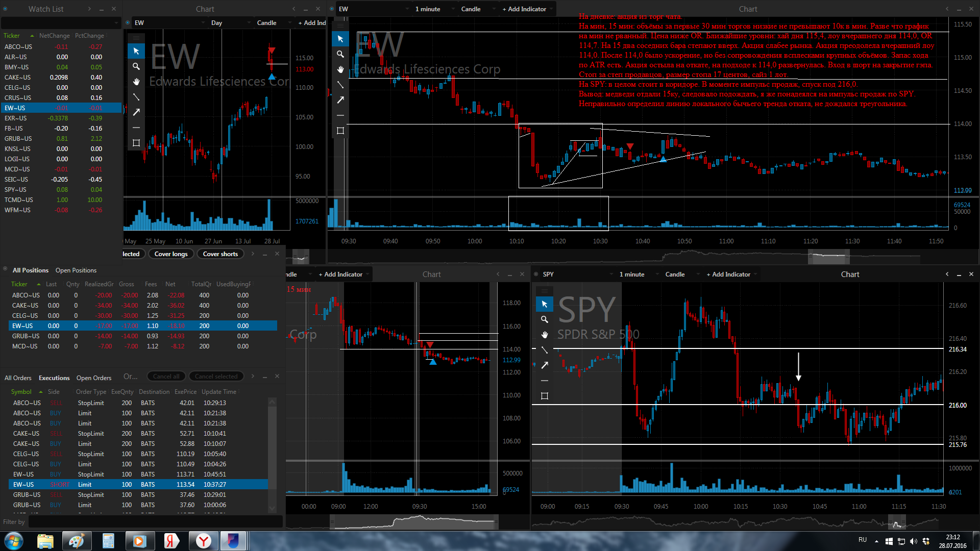Viewport: 980px width, 551px height.
Task: Click the Cover longs button
Action: (x=171, y=254)
